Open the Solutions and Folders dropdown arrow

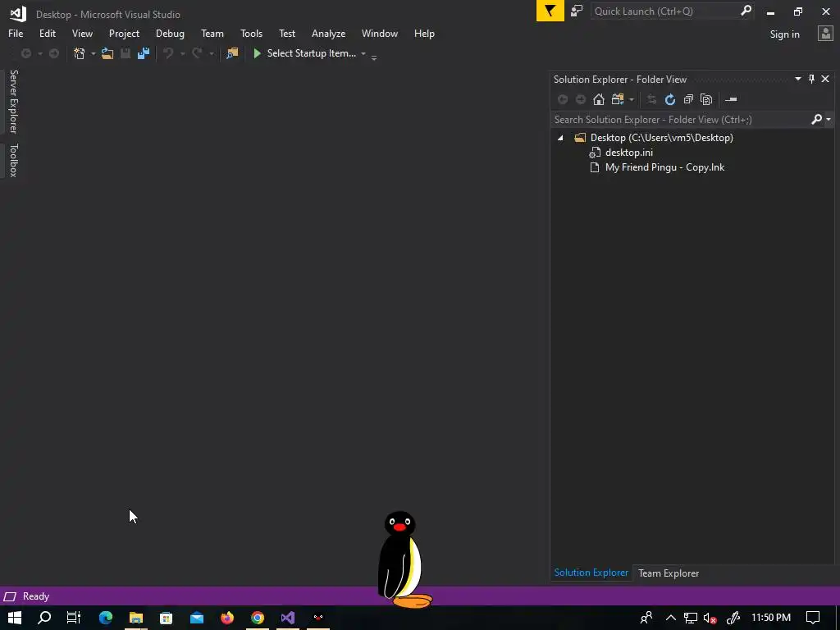[x=632, y=99]
